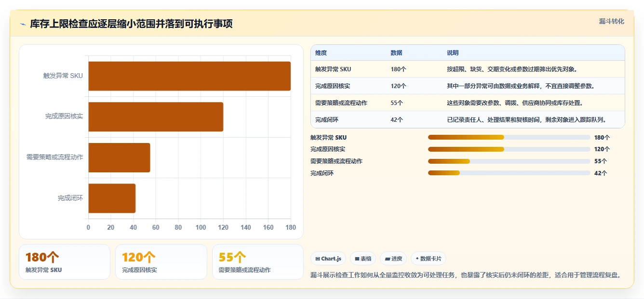Viewport: 644px width, 299px height.
Task: Click the lightning icon beside the title
Action: (x=23, y=24)
